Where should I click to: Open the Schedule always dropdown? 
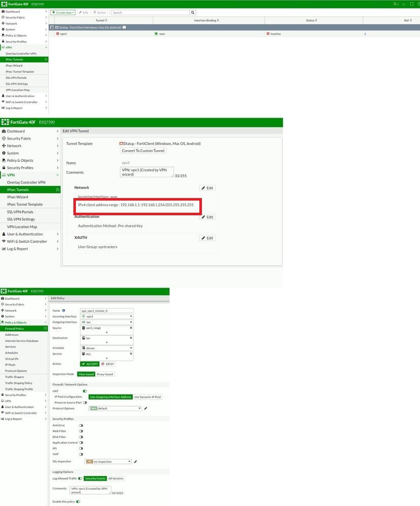click(x=106, y=348)
